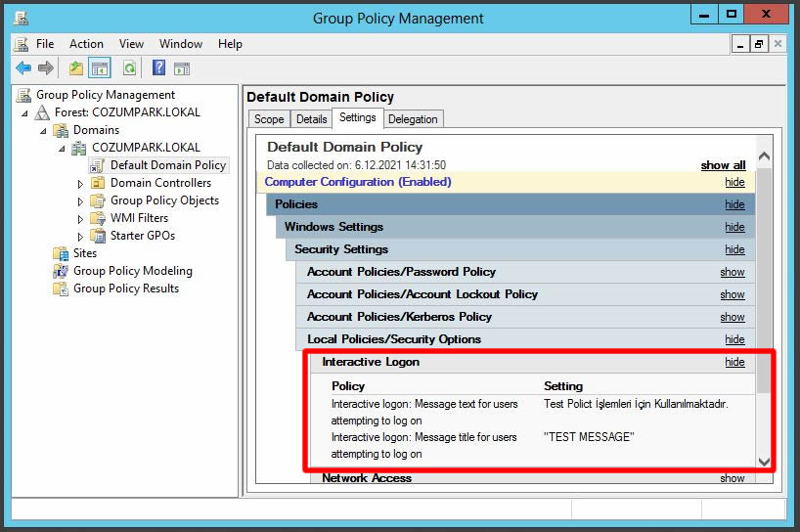
Task: Toggle the Show/Hide Console Tree icon
Action: (x=100, y=67)
